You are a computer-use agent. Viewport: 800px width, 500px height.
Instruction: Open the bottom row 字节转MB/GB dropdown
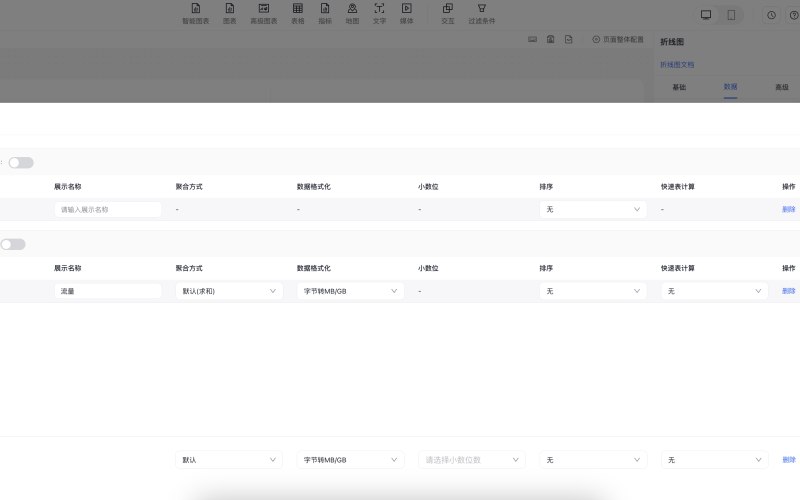pyautogui.click(x=350, y=460)
